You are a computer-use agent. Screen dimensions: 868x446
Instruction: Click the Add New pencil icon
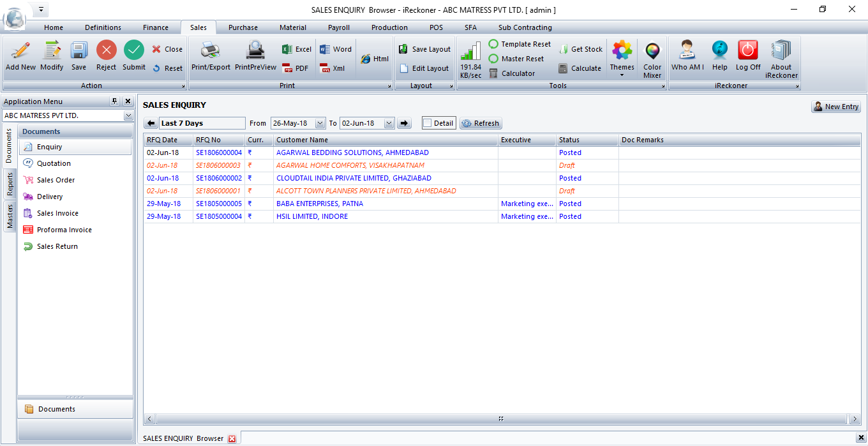click(20, 51)
